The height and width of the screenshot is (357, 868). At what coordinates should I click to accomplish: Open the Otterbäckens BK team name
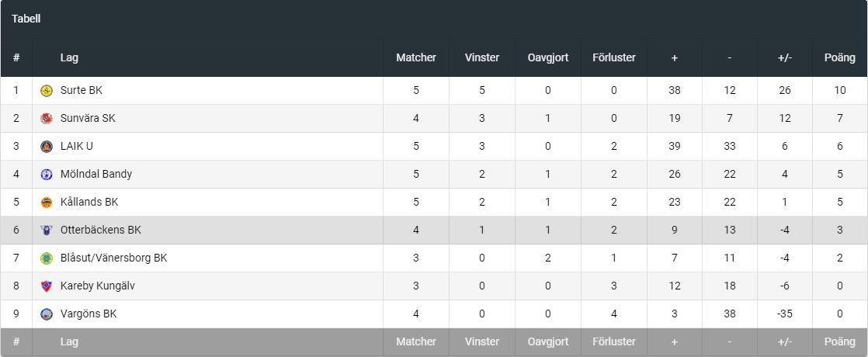click(x=101, y=230)
